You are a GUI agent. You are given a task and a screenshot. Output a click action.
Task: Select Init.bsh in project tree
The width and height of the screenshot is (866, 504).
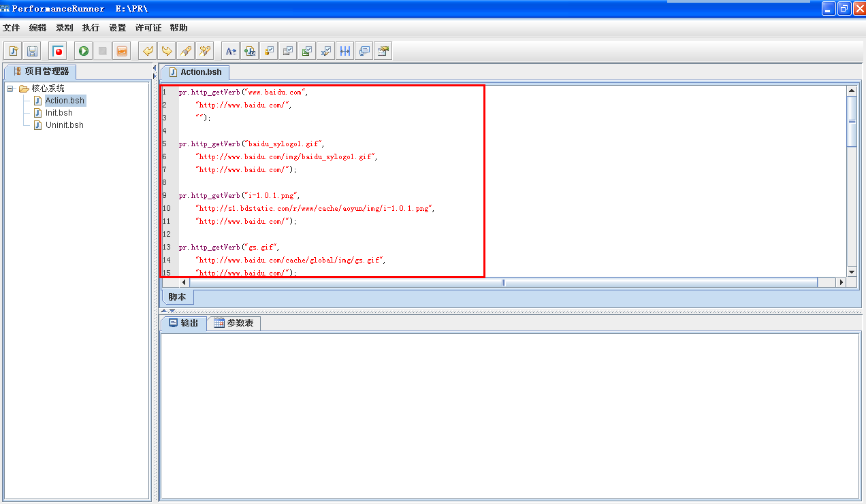pyautogui.click(x=59, y=113)
